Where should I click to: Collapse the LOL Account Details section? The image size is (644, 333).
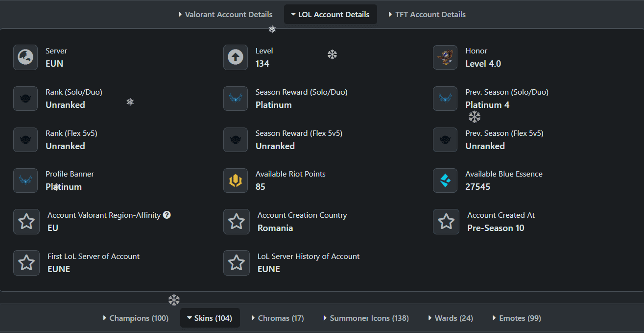coord(330,14)
